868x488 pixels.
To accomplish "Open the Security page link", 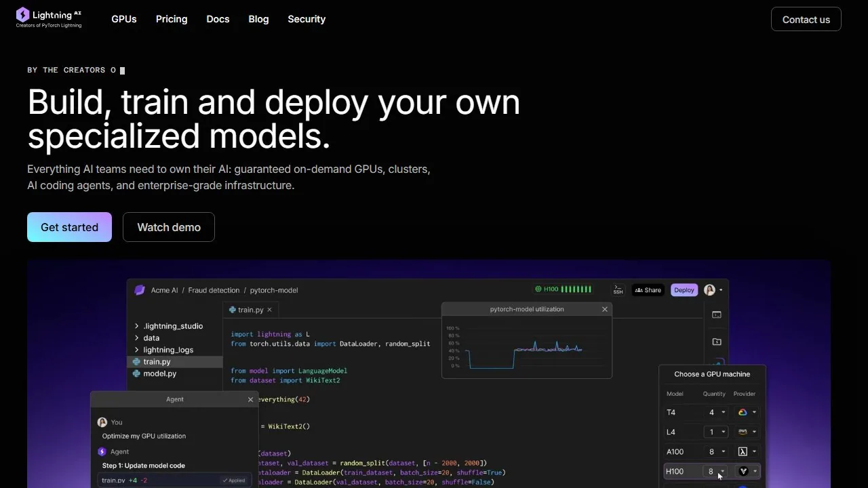I will pos(307,19).
